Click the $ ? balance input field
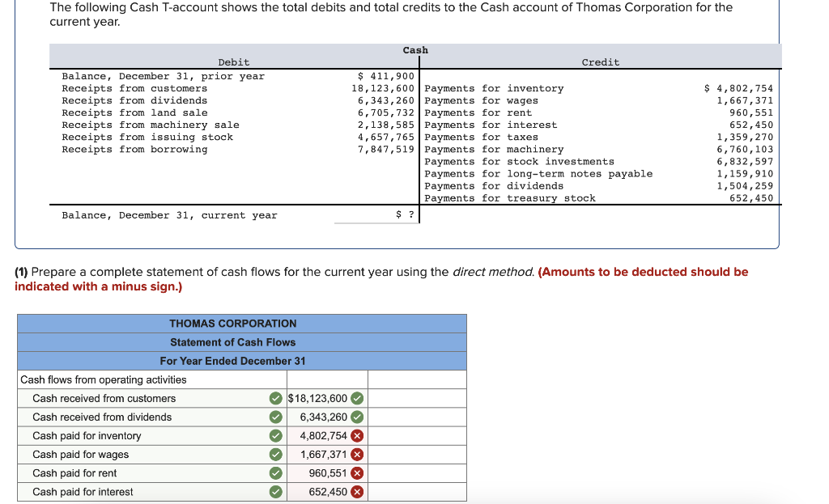 pyautogui.click(x=376, y=215)
